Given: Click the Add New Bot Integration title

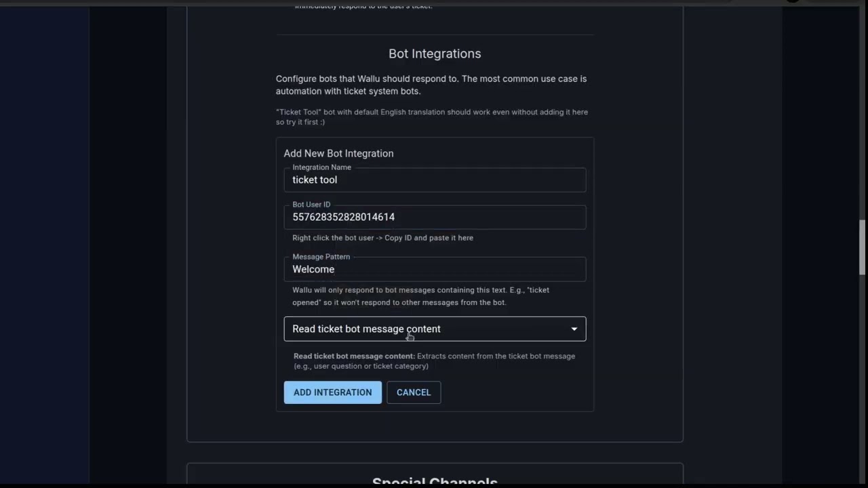Looking at the screenshot, I should pyautogui.click(x=338, y=153).
